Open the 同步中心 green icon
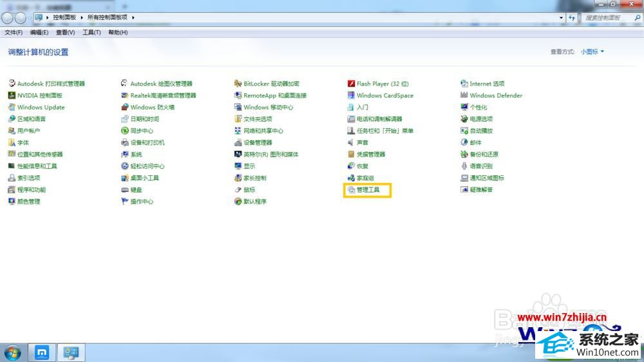The image size is (644, 362). click(125, 131)
